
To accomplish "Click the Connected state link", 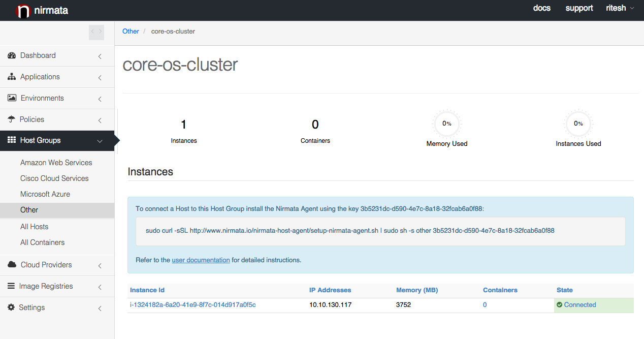I will pos(580,305).
